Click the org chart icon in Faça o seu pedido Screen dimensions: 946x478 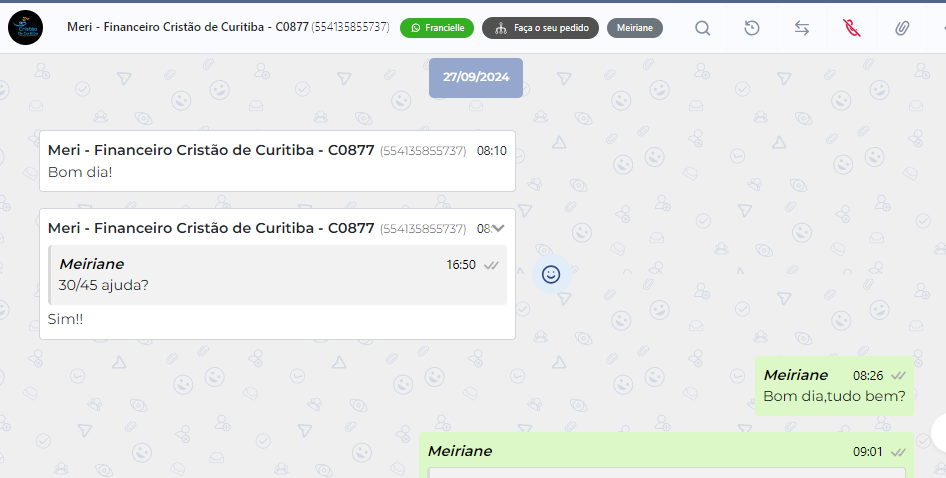(x=501, y=28)
